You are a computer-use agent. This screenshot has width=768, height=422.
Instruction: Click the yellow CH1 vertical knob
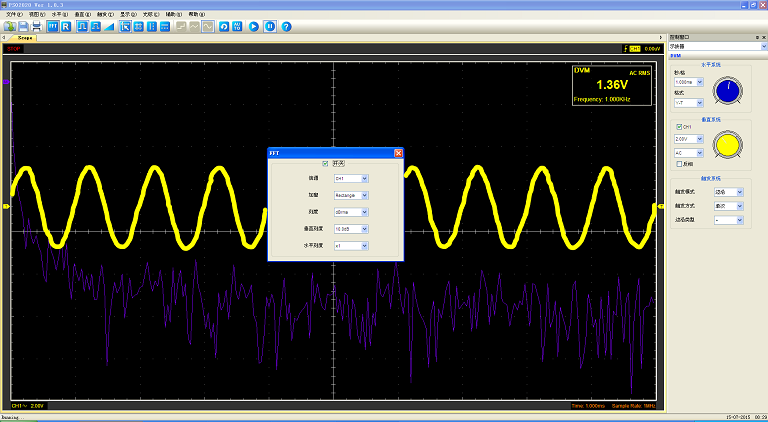(729, 145)
